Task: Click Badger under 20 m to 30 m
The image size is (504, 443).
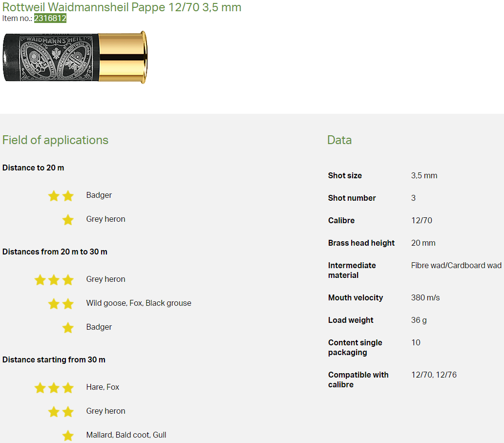Action: (99, 327)
